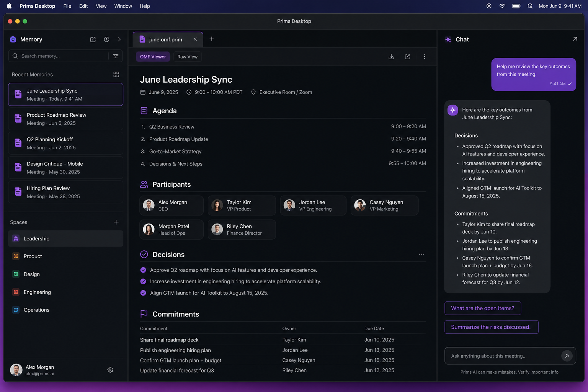Select the Engineering space
The height and width of the screenshot is (392, 588).
point(65,292)
